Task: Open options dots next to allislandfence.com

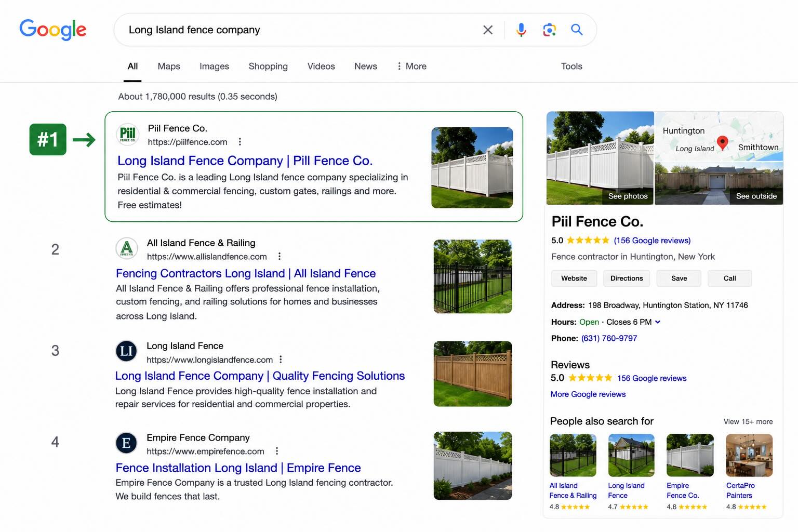Action: [x=280, y=256]
